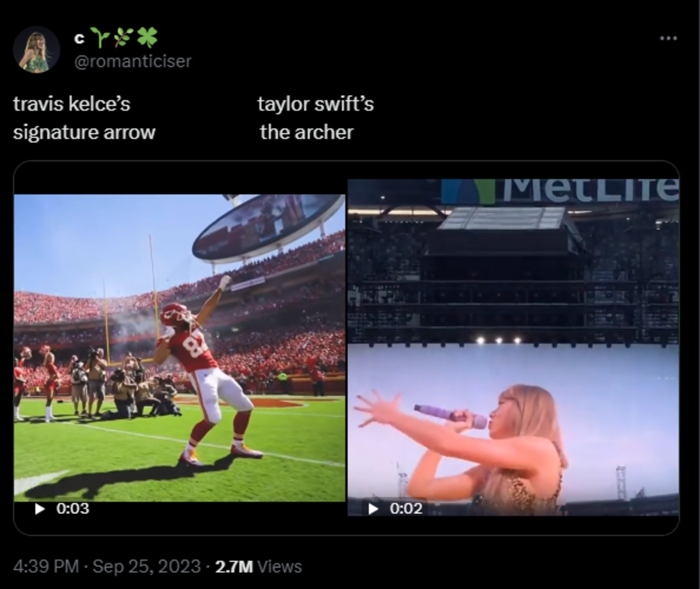Screen dimensions: 700x589
Task: Click the "signature arrow" tweet text
Action: coord(84,132)
